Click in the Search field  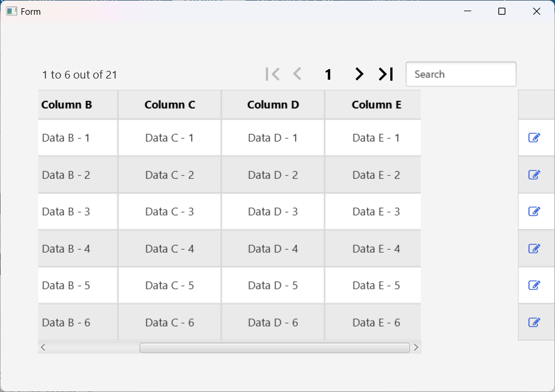(461, 74)
